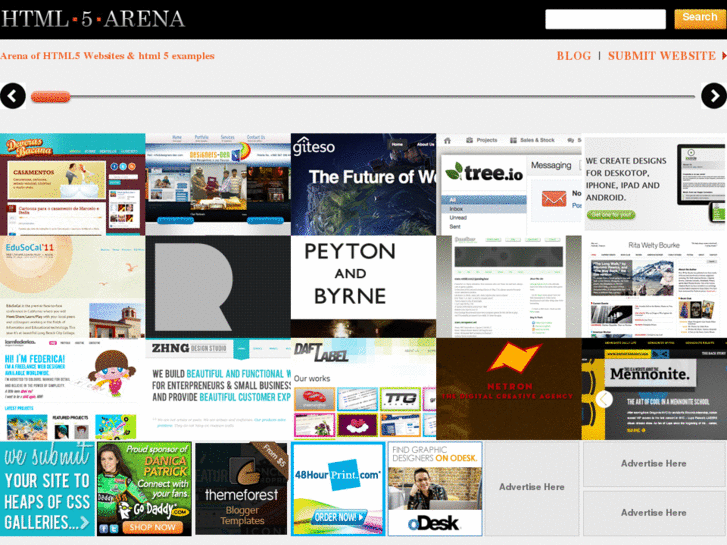Click the HTML 5 ARENA logo
This screenshot has width=727, height=545.
tap(93, 19)
